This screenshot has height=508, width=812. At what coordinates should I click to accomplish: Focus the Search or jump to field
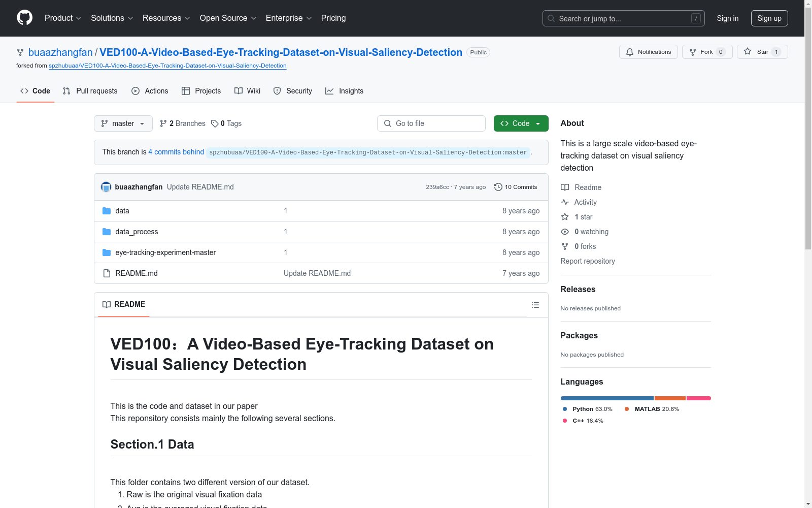point(624,18)
